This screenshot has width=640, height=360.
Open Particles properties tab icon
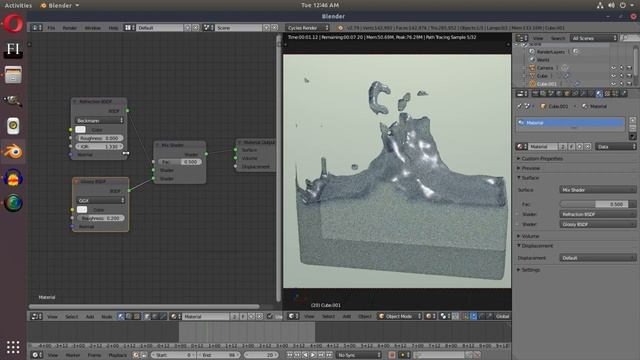point(615,94)
